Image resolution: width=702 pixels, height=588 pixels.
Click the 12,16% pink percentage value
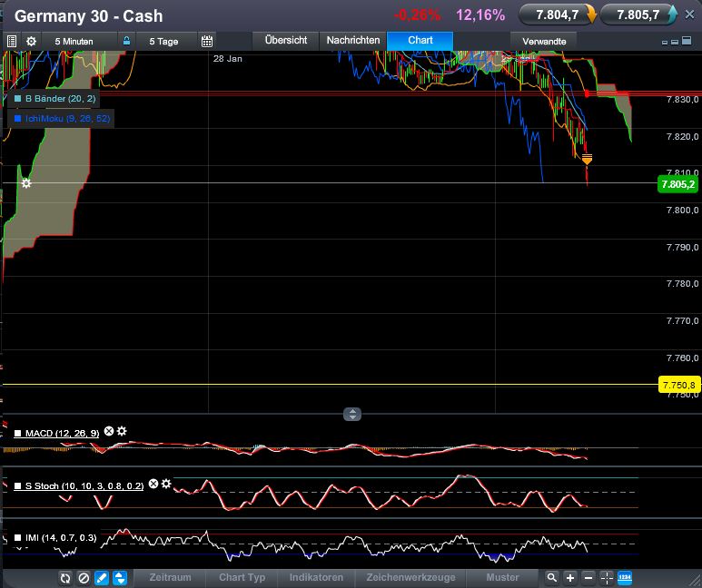pos(480,15)
